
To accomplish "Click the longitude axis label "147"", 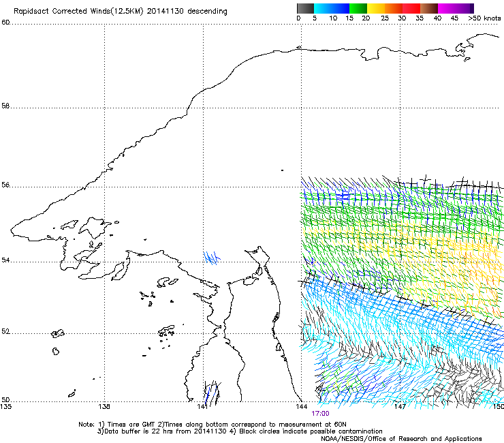I will pyautogui.click(x=400, y=406).
